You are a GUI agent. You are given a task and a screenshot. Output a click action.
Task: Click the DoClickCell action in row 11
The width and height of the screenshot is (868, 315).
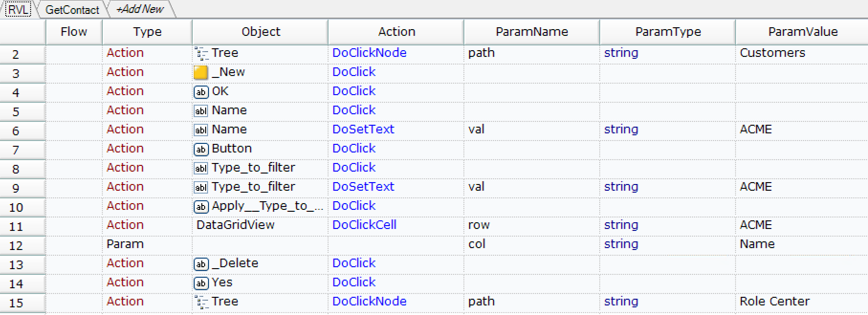(x=364, y=225)
